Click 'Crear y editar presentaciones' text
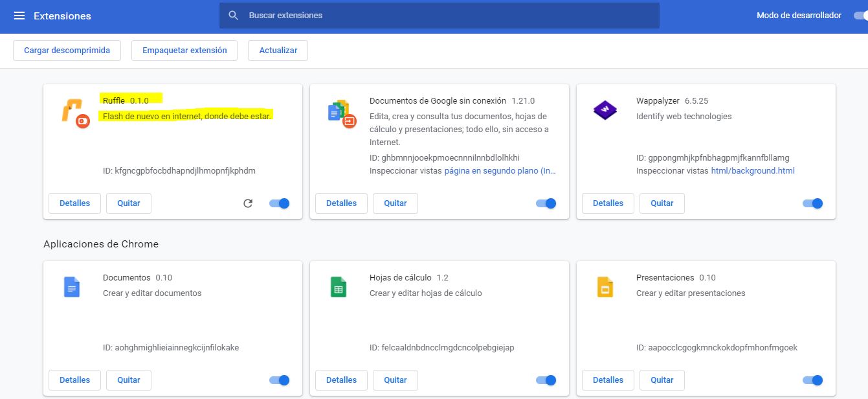Image resolution: width=868 pixels, height=399 pixels. (x=691, y=293)
